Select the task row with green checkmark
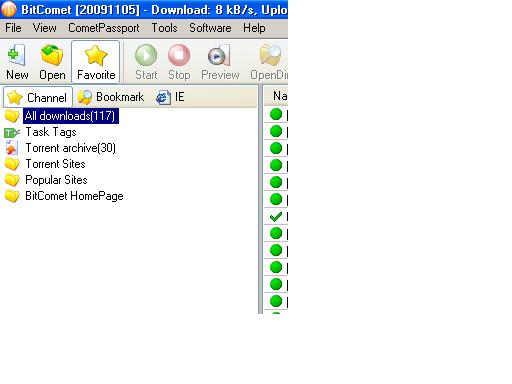This screenshot has height=384, width=512. tap(276, 217)
